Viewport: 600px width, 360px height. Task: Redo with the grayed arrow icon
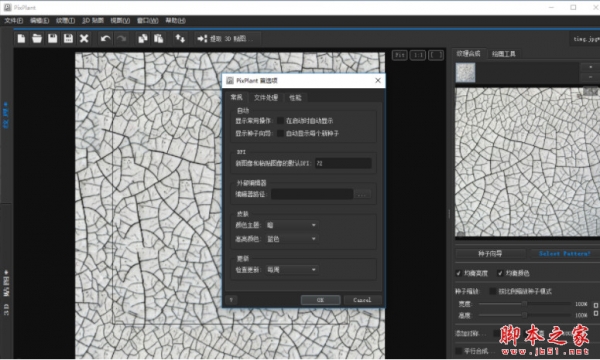coord(121,38)
